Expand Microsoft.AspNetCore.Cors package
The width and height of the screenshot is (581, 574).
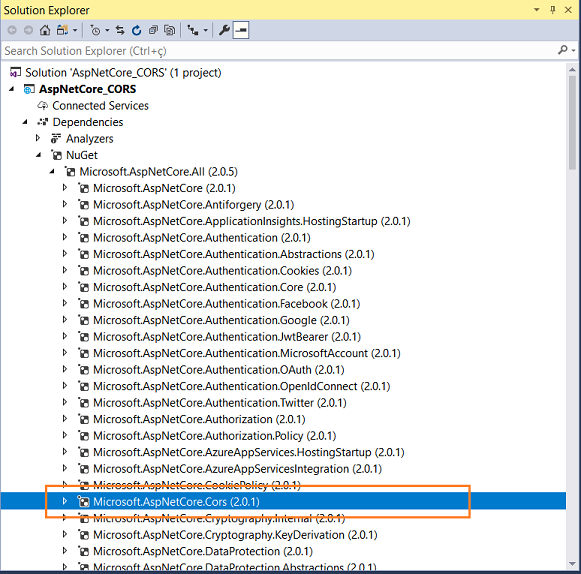click(x=65, y=501)
